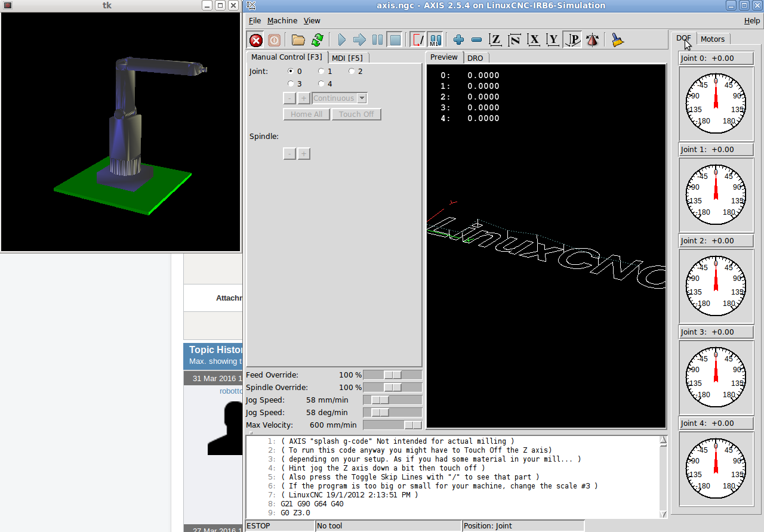The height and width of the screenshot is (532, 764).
Task: Click the Joint 4 angle gauge
Action: tap(716, 468)
